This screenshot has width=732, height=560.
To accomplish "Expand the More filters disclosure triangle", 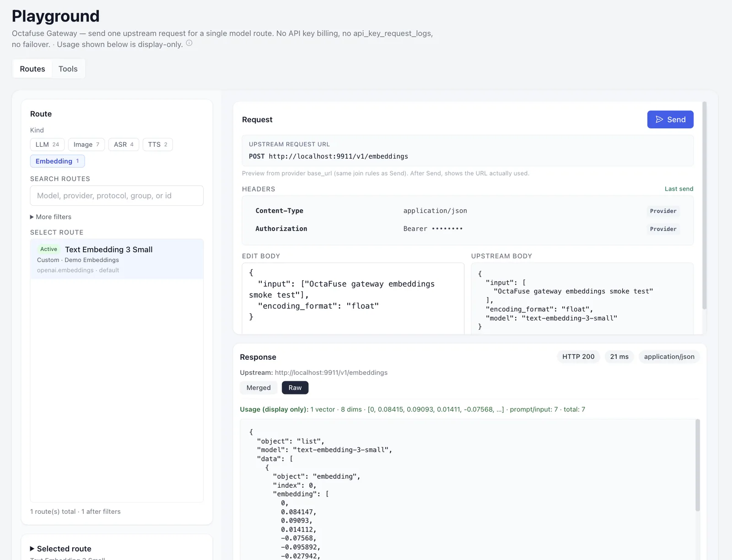I will click(32, 217).
